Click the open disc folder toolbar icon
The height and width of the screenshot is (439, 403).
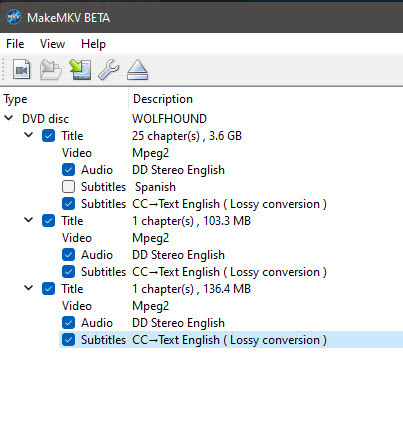[51, 69]
